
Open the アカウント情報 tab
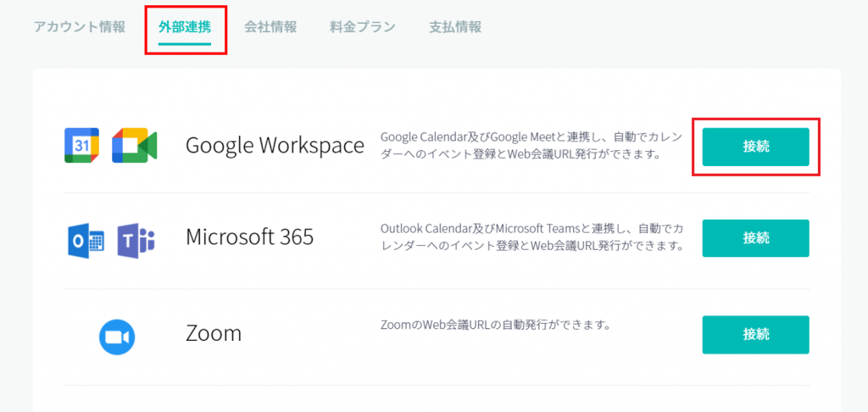80,26
